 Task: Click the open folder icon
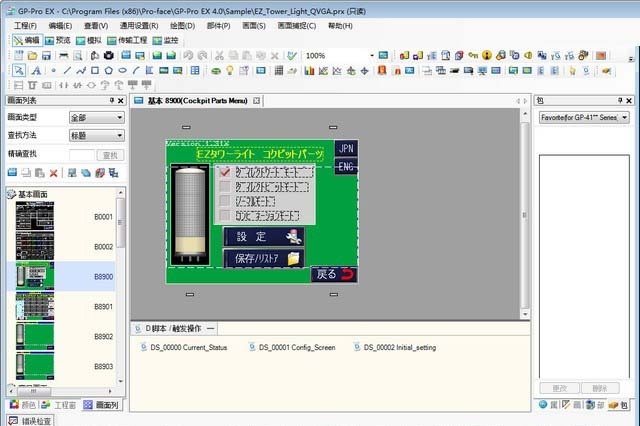(32, 55)
